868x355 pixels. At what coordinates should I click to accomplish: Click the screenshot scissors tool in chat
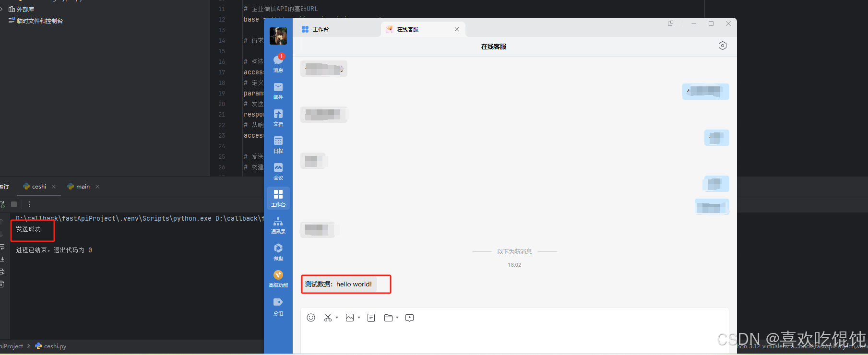[x=328, y=318]
